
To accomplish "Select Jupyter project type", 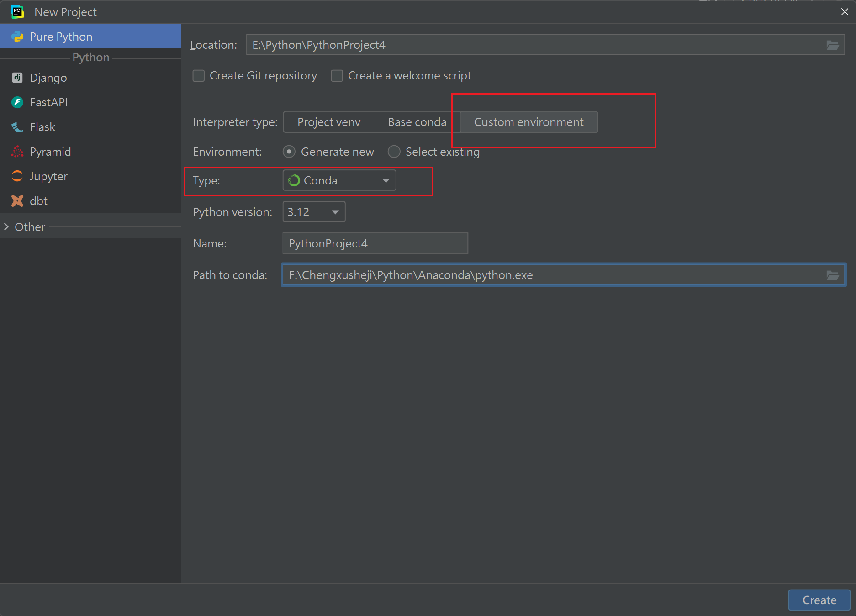I will point(90,176).
